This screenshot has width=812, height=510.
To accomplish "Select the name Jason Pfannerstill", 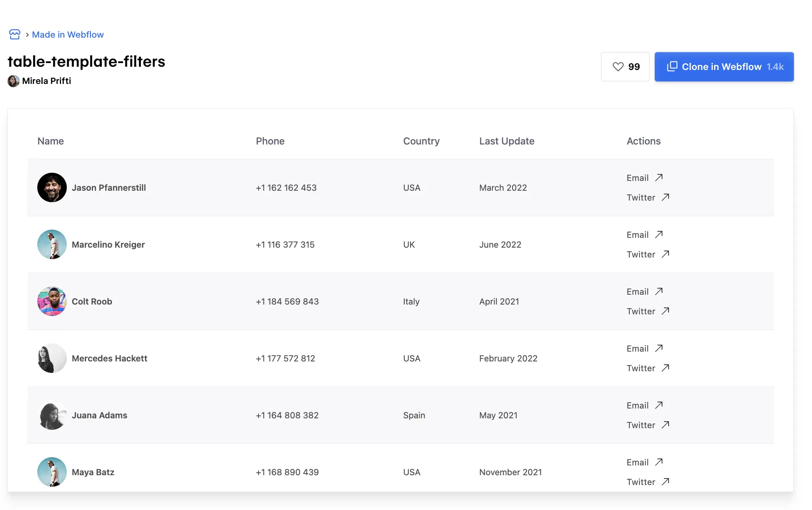I will tap(109, 187).
